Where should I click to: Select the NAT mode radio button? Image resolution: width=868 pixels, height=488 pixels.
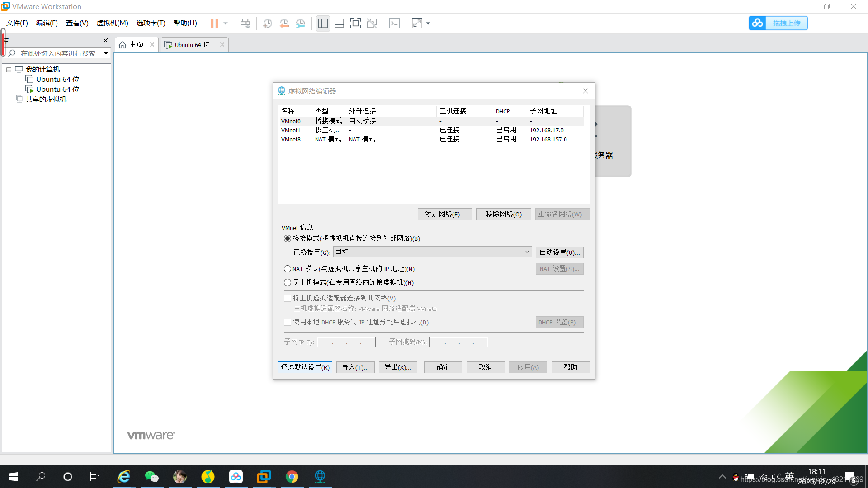(x=288, y=268)
